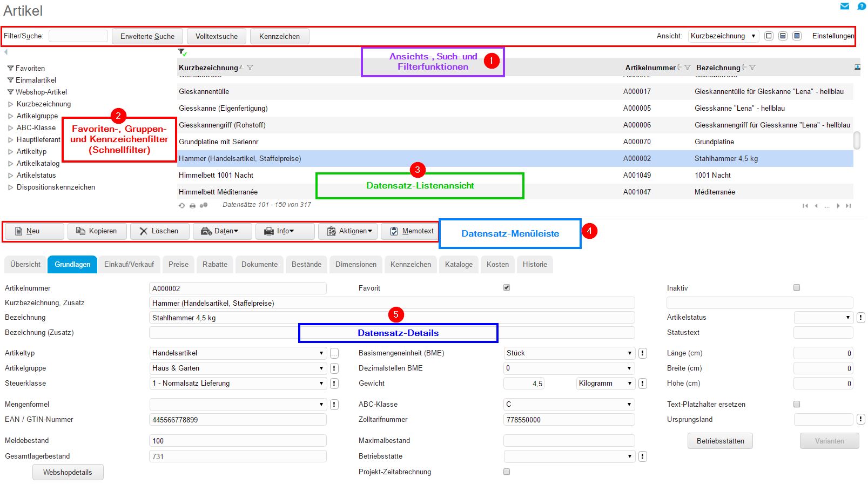Viewport: 868px width, 484px height.
Task: Click the filter funnel beside Artikelnummer column
Action: tap(688, 68)
